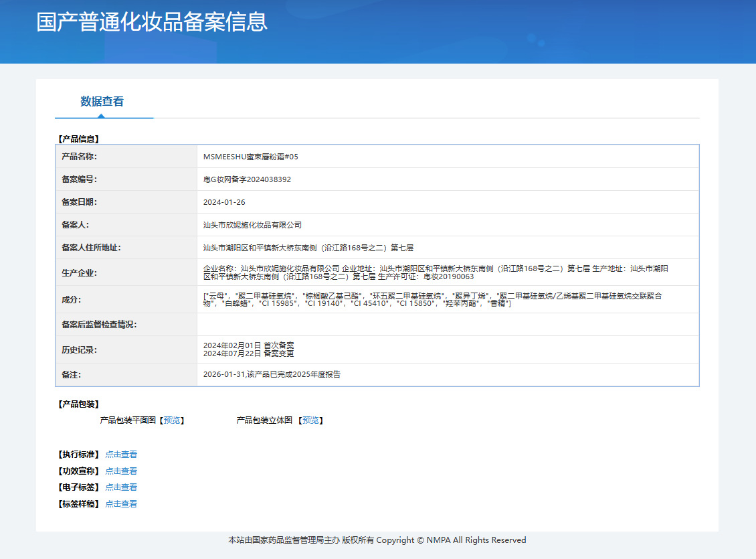756x559 pixels.
Task: Click the 备案人住所地址 row label
Action: (x=91, y=248)
